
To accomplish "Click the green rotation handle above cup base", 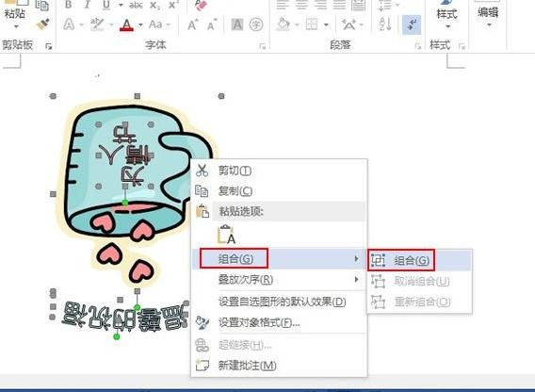I will [125, 203].
